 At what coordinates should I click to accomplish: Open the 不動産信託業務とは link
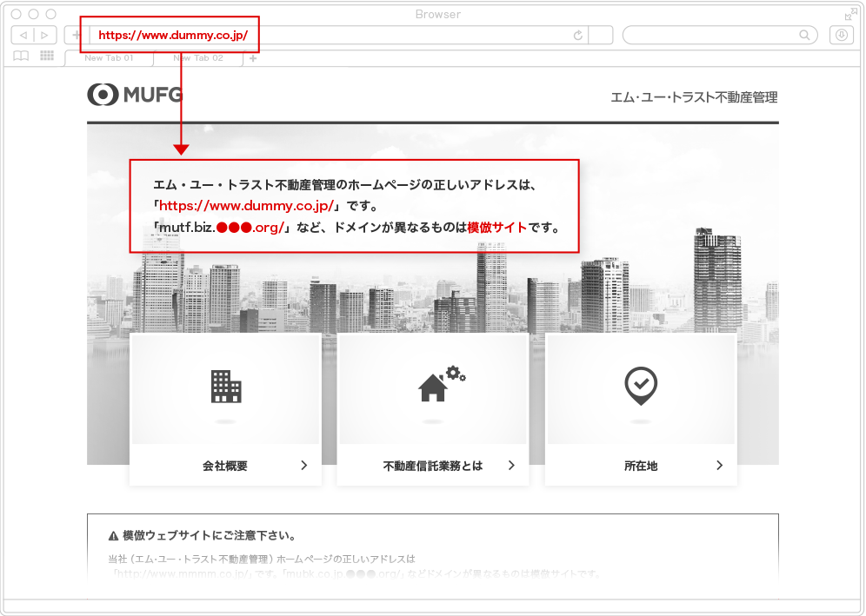432,466
